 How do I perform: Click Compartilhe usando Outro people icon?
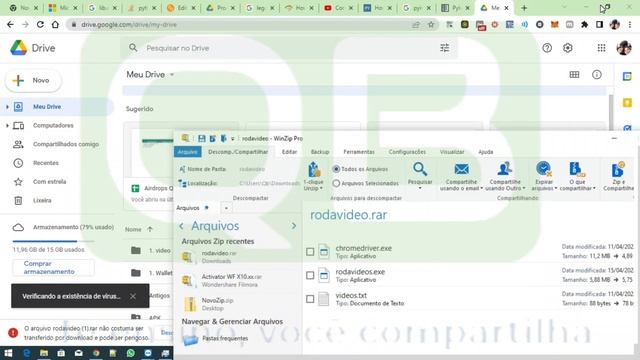point(505,169)
